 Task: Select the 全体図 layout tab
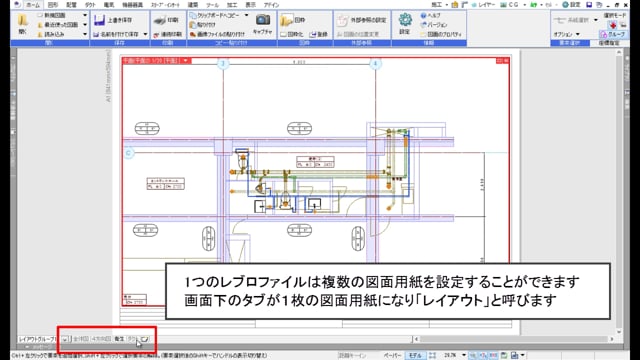coord(80,339)
